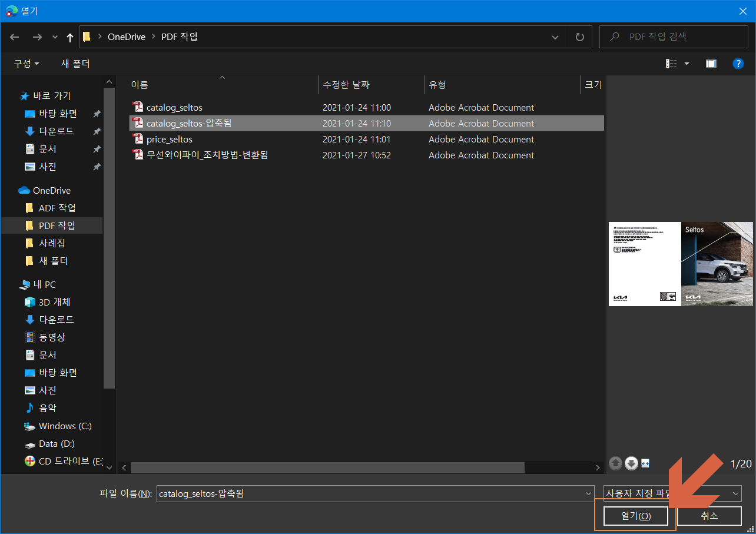756x534 pixels.
Task: Click PDF icon of price_seltos
Action: click(x=138, y=139)
